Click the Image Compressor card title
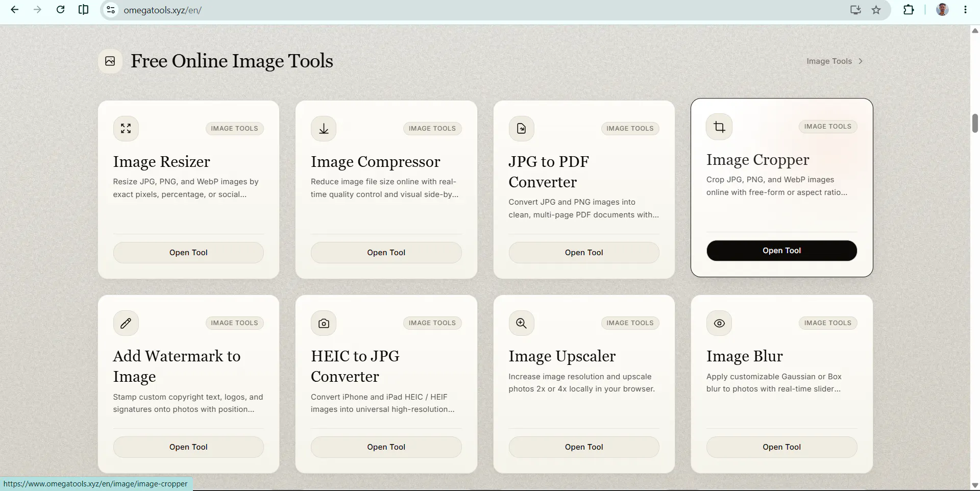The image size is (980, 491). point(375,162)
